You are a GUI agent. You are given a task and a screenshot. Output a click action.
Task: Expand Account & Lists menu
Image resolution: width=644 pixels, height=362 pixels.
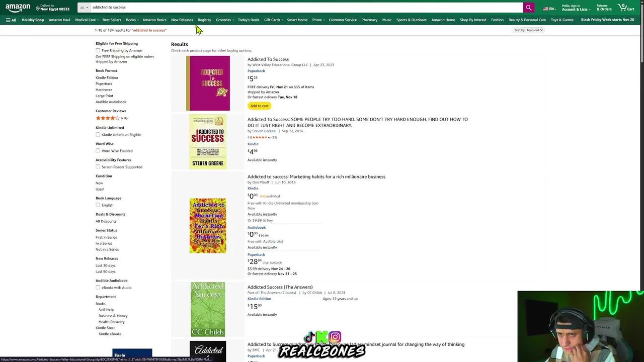575,8
